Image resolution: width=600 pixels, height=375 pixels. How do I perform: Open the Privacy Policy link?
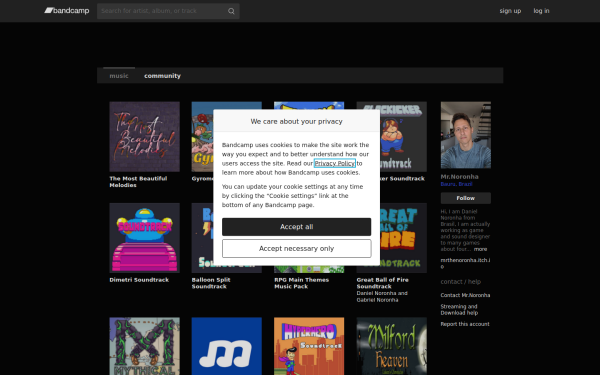coord(334,163)
